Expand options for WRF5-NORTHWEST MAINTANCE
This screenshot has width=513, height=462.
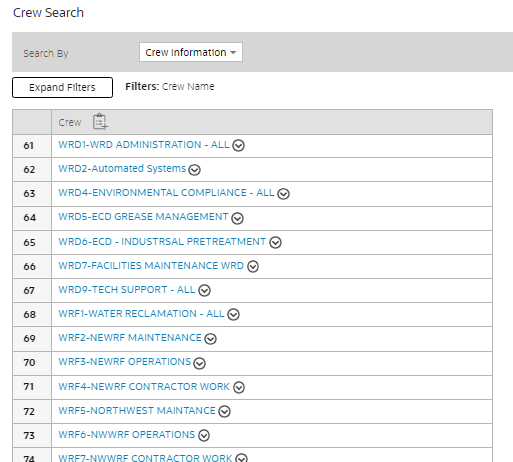pos(224,411)
